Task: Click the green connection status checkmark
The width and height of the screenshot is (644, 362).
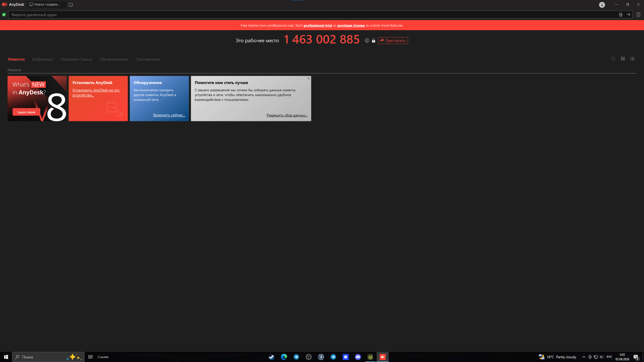Action: tap(4, 15)
